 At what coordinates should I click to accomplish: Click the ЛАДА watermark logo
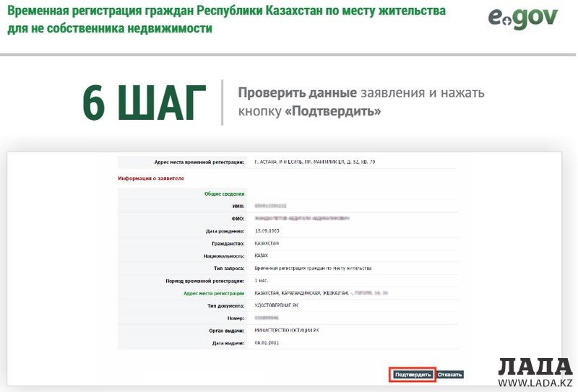[536, 367]
